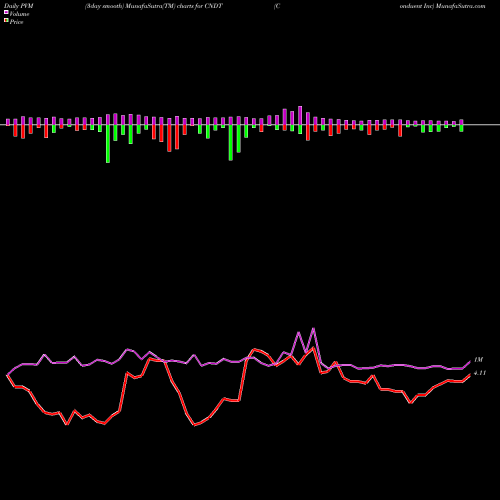This screenshot has width=500, height=500.
Task: Click the 'charts for CNDT' heading
Action: click(200, 6)
